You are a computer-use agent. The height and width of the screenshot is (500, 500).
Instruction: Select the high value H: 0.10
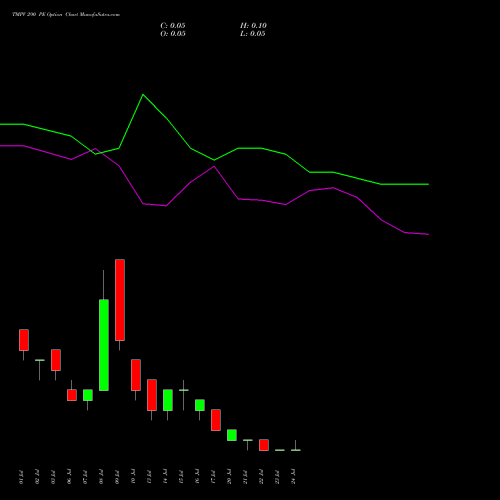[x=253, y=26]
